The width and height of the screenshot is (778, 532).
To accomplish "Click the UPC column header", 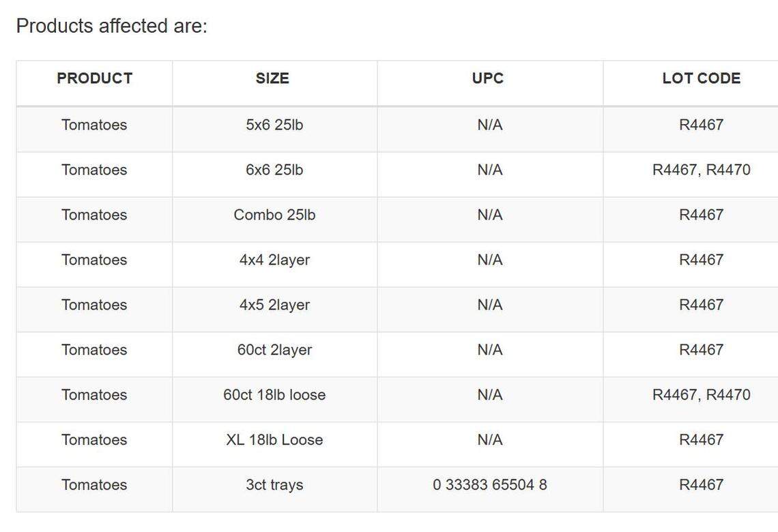I will pos(488,78).
